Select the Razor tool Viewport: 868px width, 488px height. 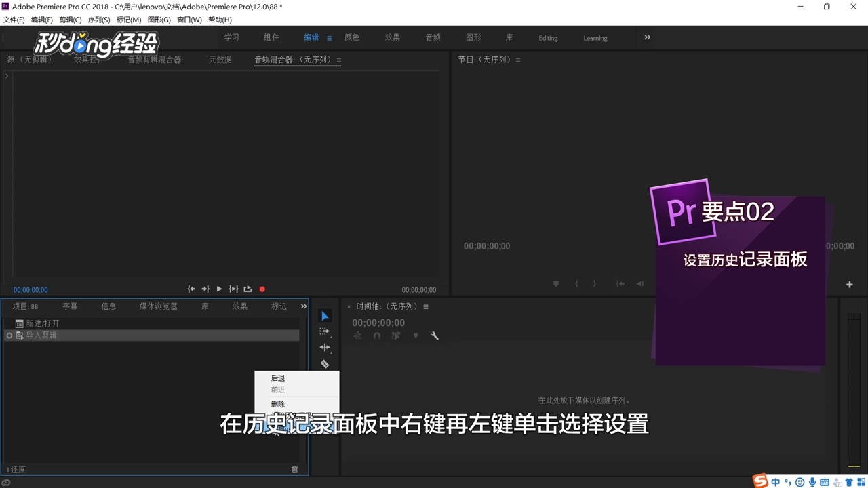[325, 364]
